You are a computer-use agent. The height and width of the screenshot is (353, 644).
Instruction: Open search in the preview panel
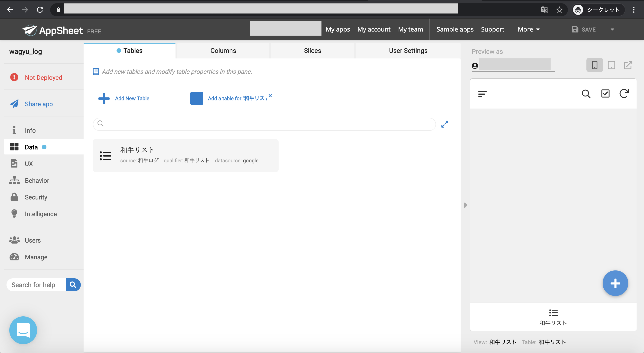tap(586, 94)
